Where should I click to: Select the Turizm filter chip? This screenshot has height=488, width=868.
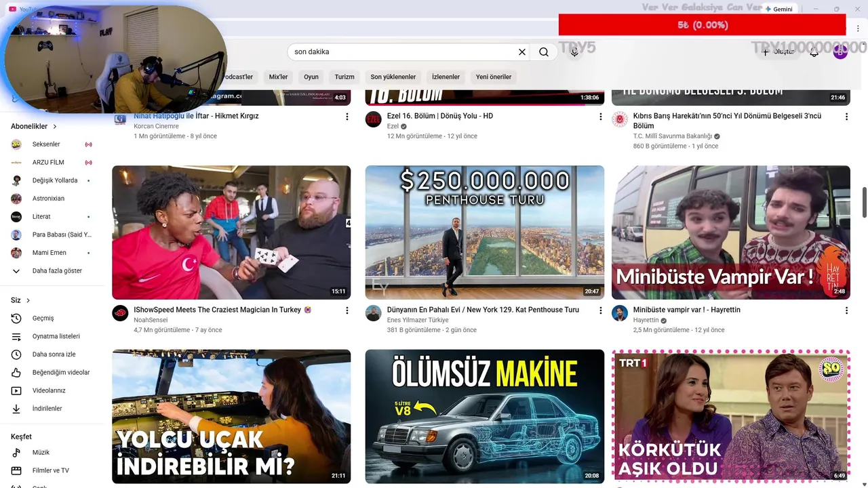pos(344,77)
